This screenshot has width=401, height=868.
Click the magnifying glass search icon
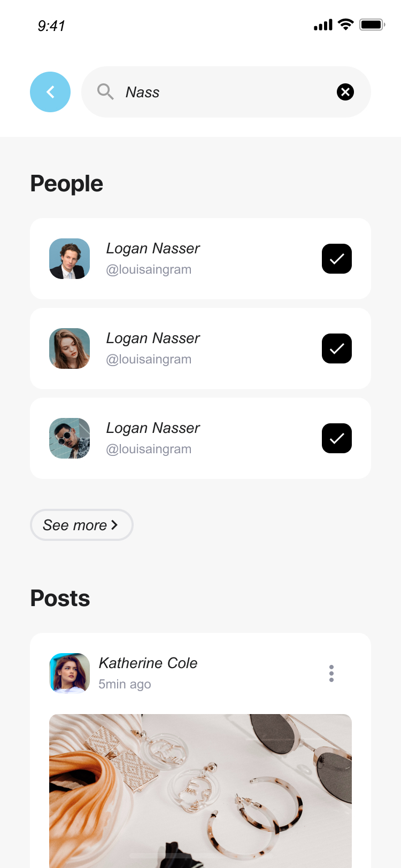tap(105, 92)
